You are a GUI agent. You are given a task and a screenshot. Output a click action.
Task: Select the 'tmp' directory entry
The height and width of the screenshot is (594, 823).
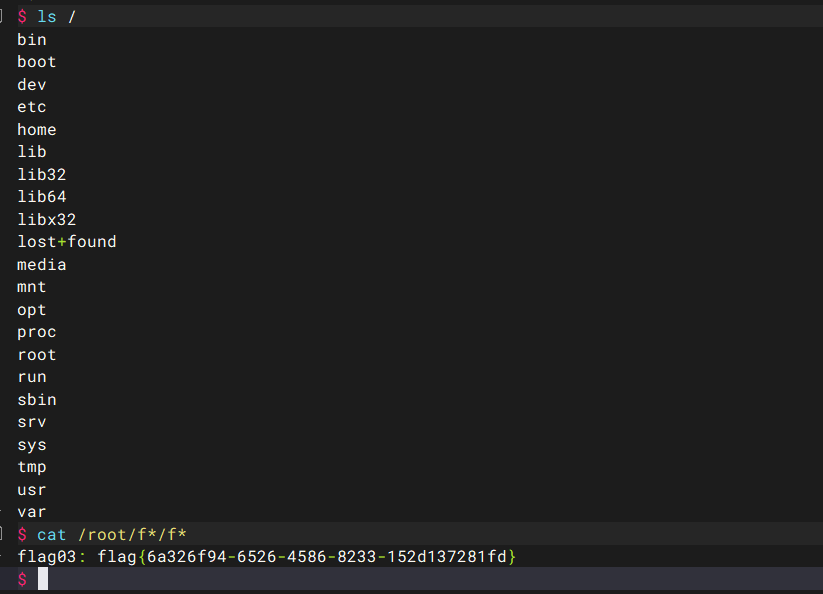click(x=31, y=467)
